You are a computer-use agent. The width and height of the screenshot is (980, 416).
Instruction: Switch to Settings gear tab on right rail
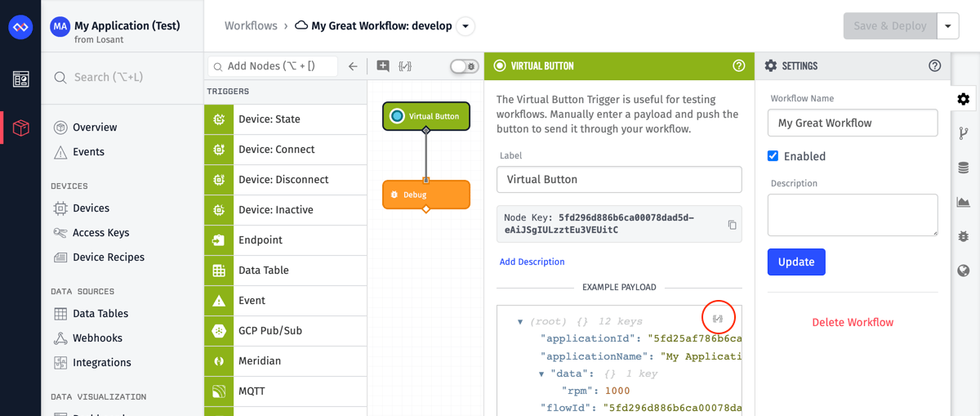point(964,99)
